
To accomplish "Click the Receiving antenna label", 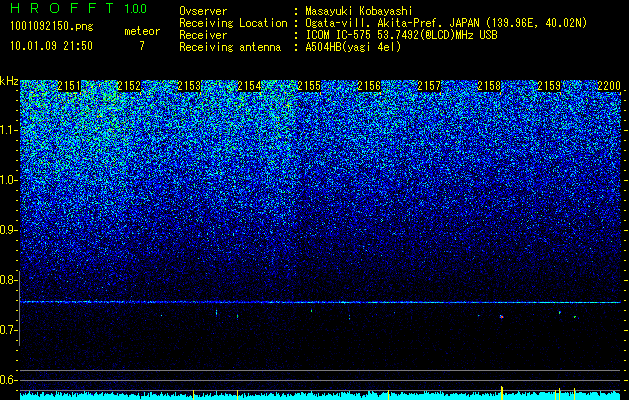I will pyautogui.click(x=230, y=47).
